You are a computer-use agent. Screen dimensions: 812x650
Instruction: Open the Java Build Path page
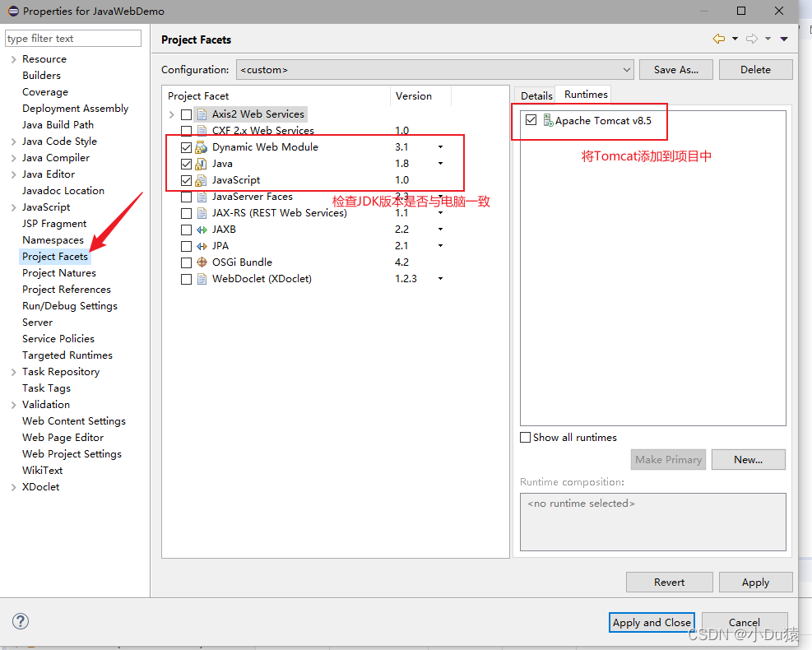[x=58, y=125]
